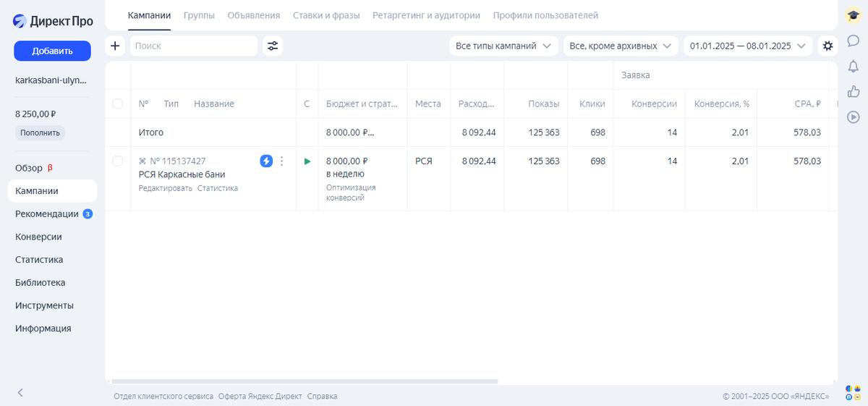The image size is (868, 406).
Task: Open the filter settings icon
Action: tap(273, 46)
